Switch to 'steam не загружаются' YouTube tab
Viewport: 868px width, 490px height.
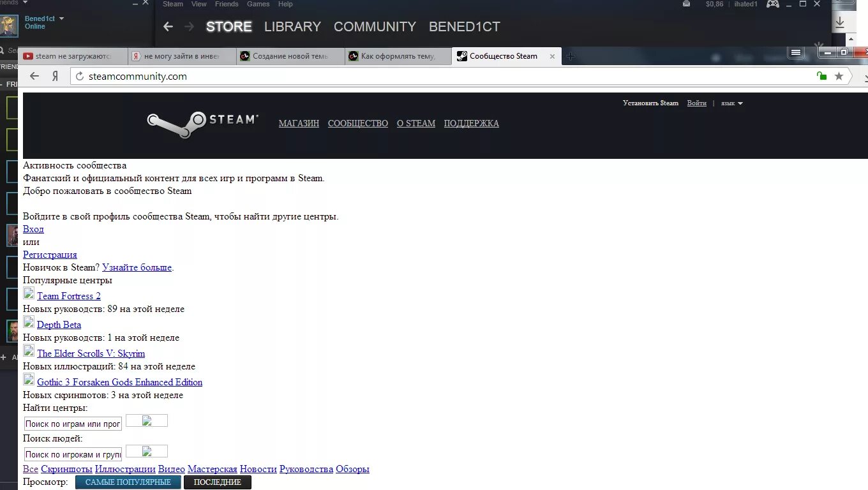click(73, 56)
